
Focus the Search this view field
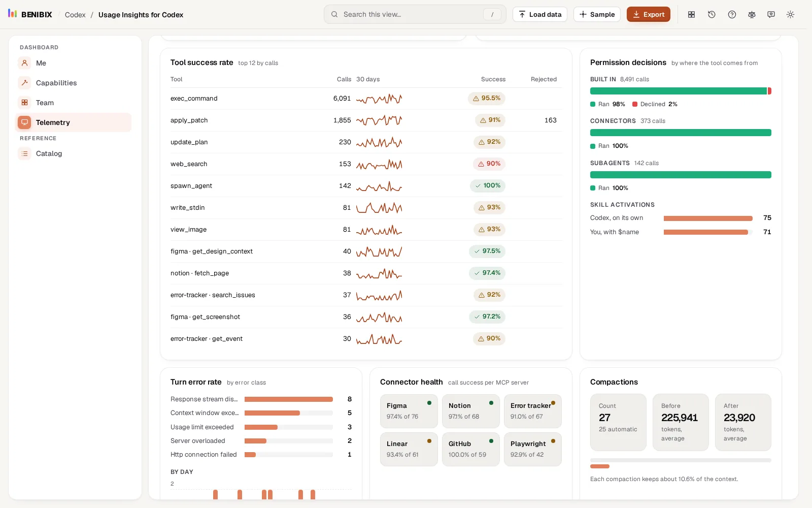[x=415, y=14]
